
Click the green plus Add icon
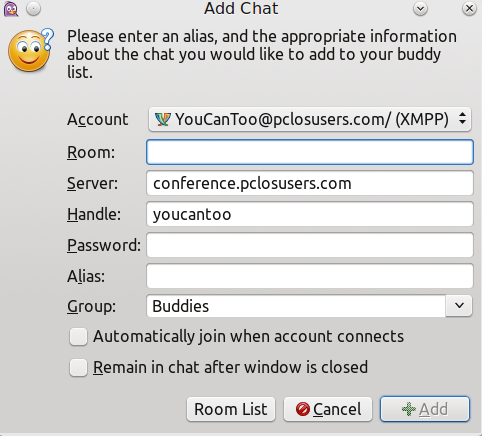(x=409, y=409)
